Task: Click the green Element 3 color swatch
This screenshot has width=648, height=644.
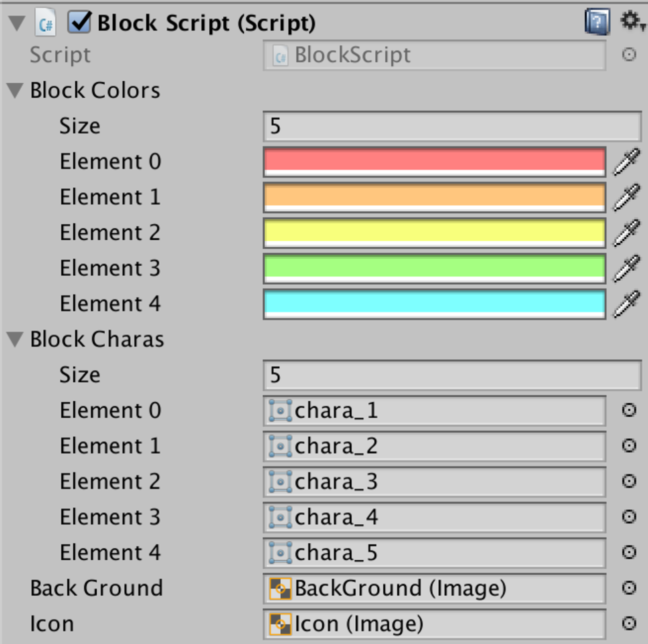Action: (434, 268)
